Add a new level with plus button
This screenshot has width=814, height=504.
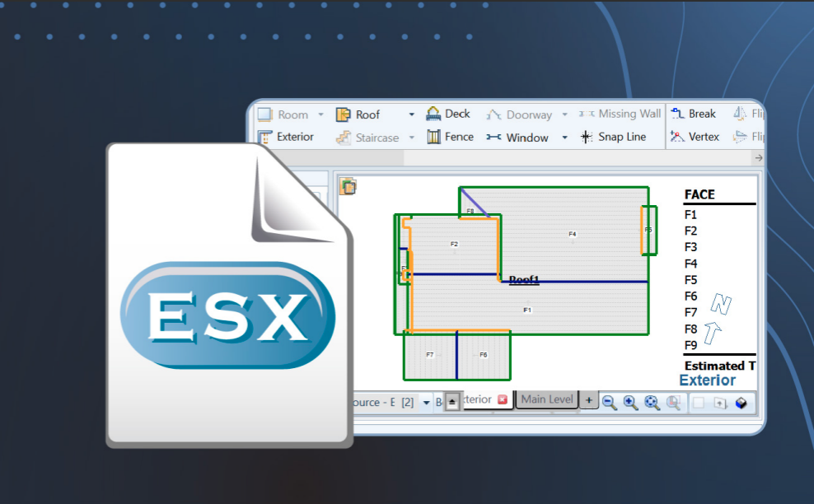click(588, 400)
